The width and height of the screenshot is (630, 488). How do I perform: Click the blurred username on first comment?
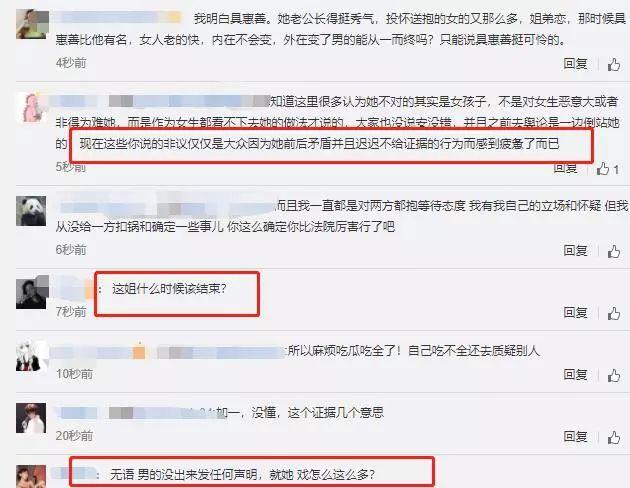coord(119,17)
